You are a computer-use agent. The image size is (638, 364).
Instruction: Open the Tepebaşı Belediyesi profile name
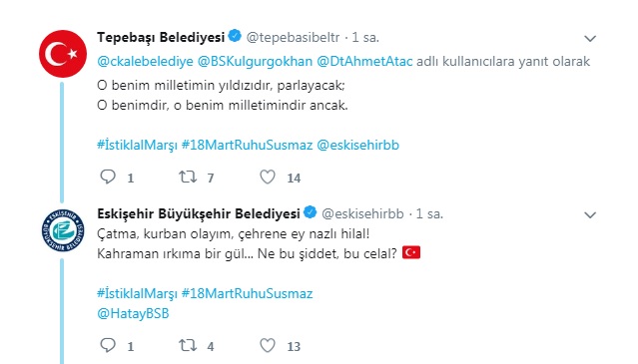(x=161, y=37)
